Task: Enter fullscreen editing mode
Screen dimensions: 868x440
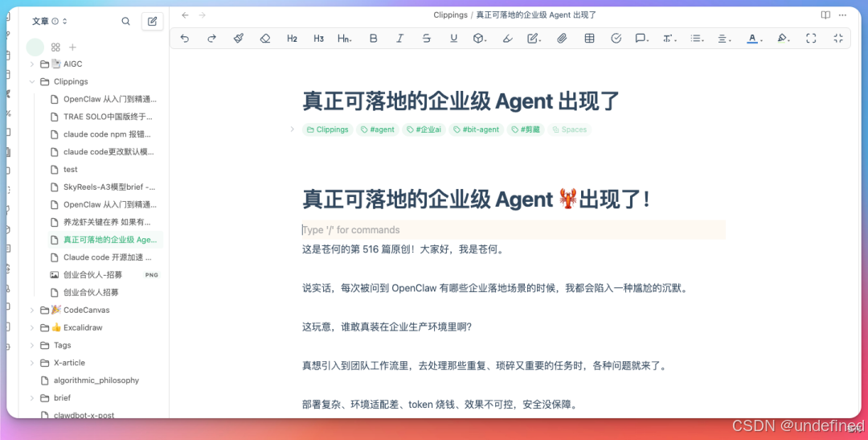Action: coord(811,39)
